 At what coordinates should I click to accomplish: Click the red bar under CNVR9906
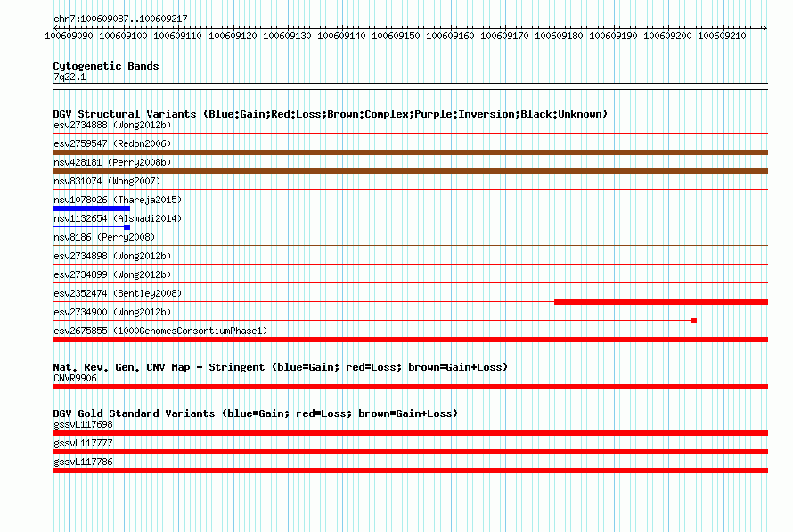pos(410,387)
